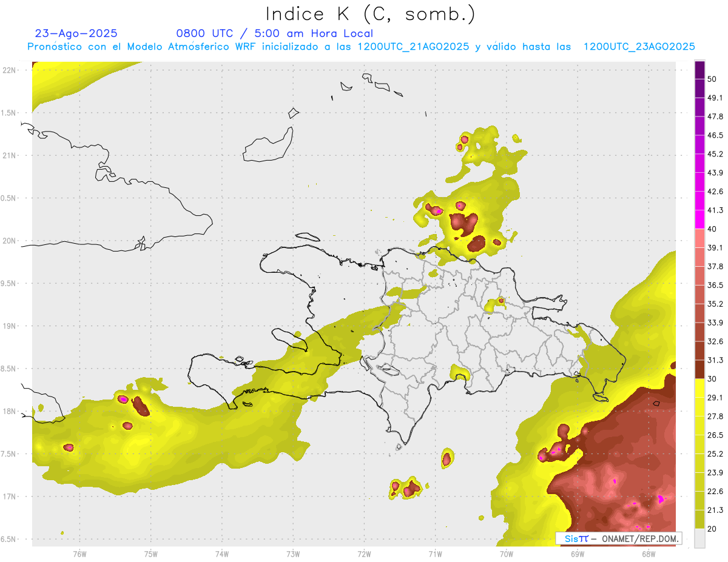
Task: Click the "18N" latitude label
Action: [10, 411]
